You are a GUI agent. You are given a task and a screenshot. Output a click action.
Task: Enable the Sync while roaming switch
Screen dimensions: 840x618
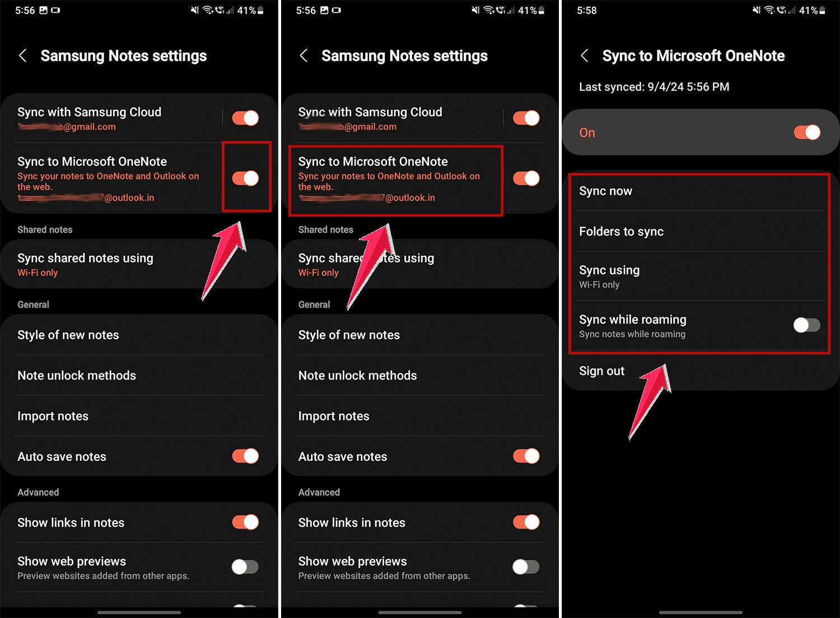click(806, 325)
